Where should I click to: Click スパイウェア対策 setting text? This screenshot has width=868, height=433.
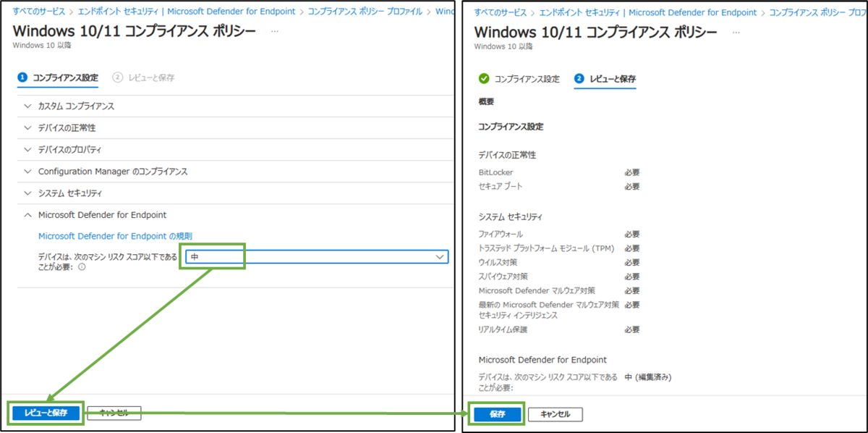[x=503, y=276]
